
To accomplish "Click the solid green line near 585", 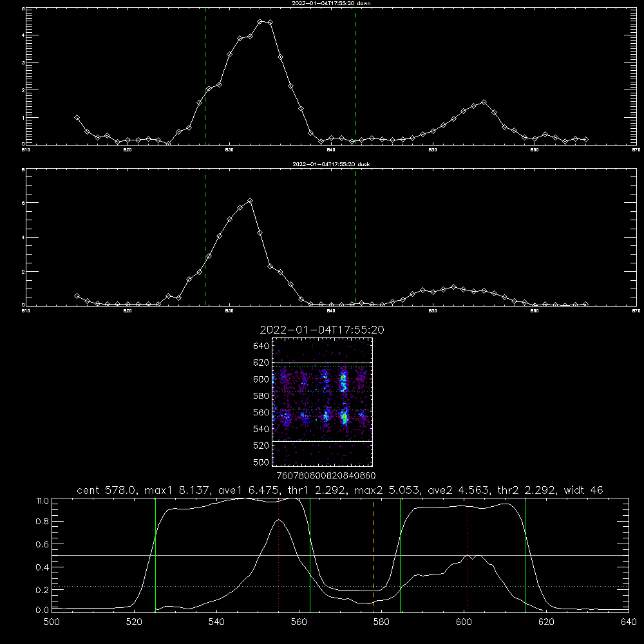I will click(400, 555).
